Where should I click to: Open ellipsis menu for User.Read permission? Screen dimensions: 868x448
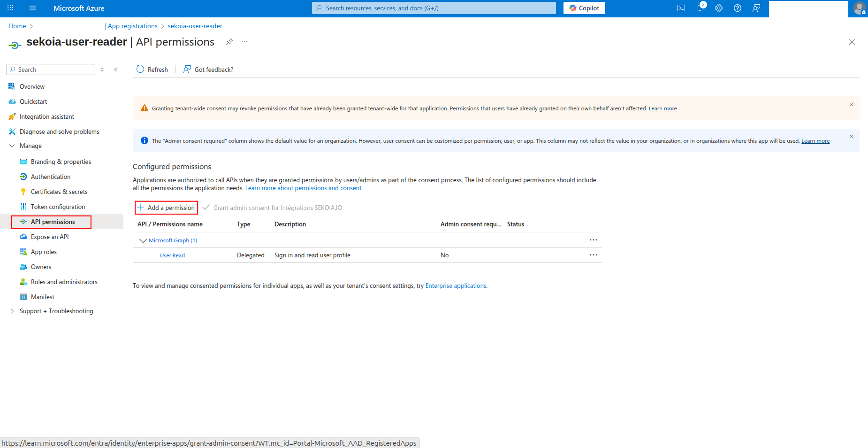(593, 255)
